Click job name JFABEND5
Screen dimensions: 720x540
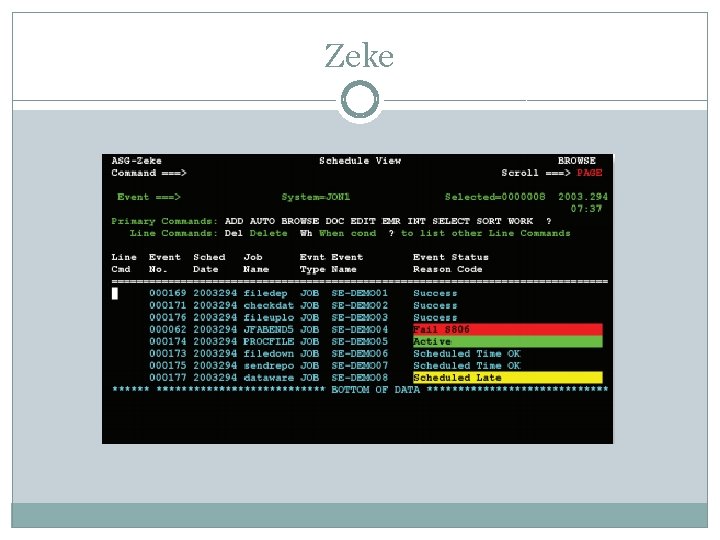(x=269, y=330)
